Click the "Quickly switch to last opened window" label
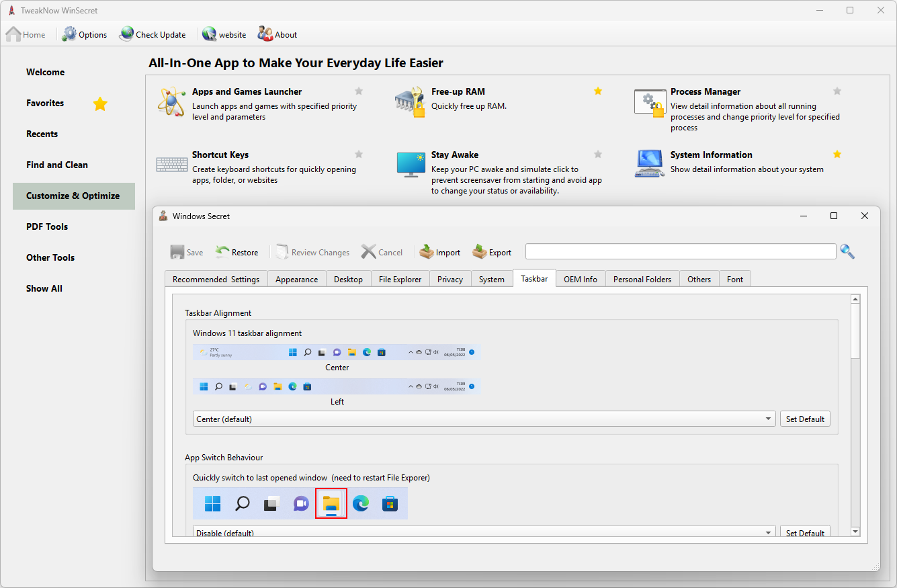 click(x=260, y=478)
